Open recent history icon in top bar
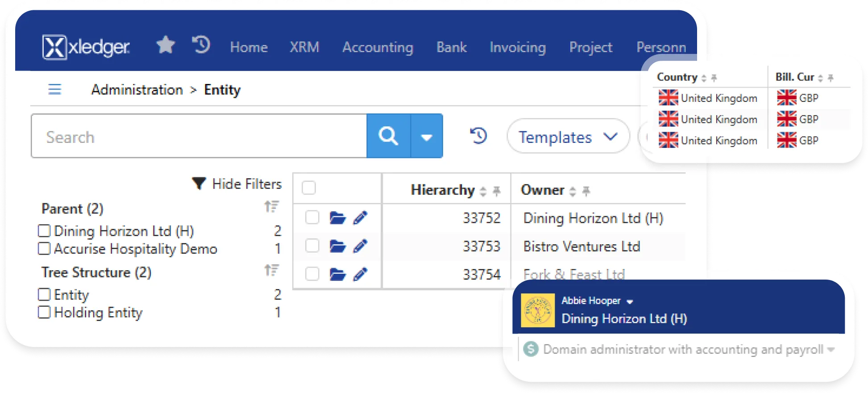The width and height of the screenshot is (868, 393). pyautogui.click(x=201, y=45)
